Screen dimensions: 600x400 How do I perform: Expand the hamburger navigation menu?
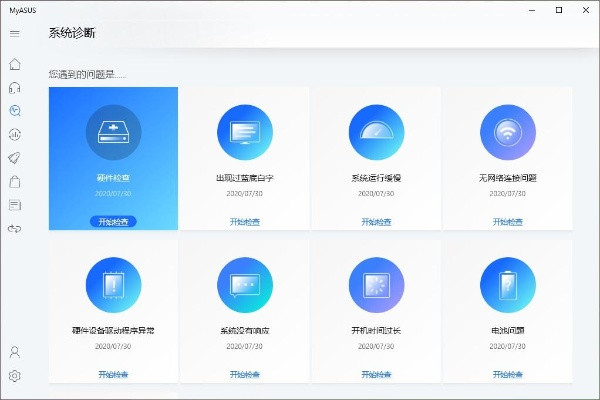pos(15,34)
